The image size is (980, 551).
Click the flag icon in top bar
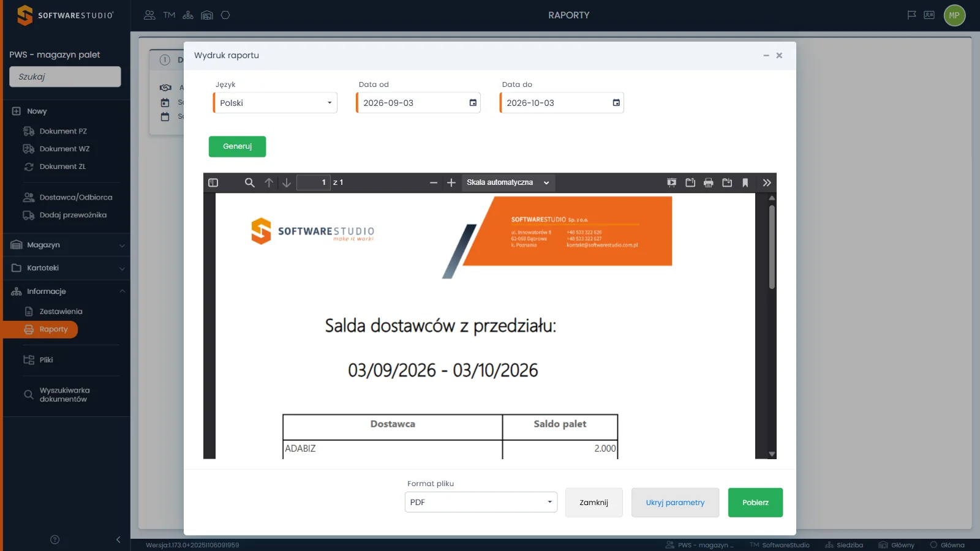tap(911, 15)
